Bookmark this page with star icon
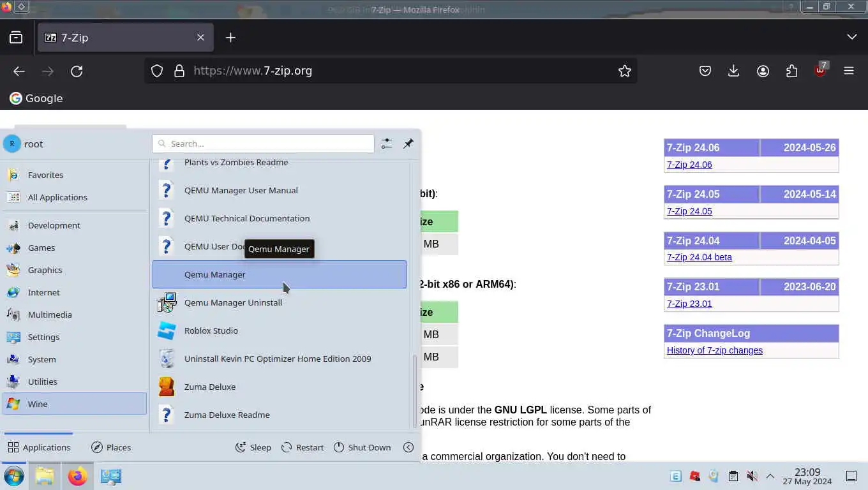This screenshot has width=868, height=490. pyautogui.click(x=625, y=71)
